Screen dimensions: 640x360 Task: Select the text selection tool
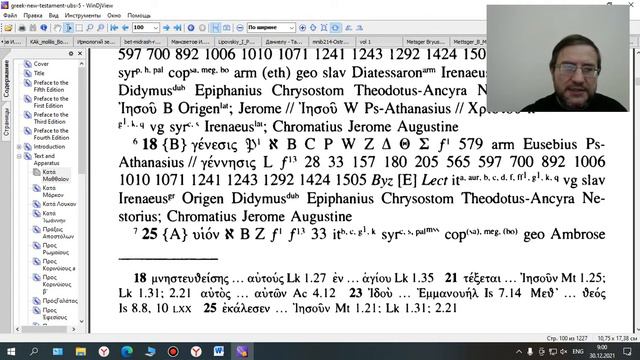pos(68,28)
